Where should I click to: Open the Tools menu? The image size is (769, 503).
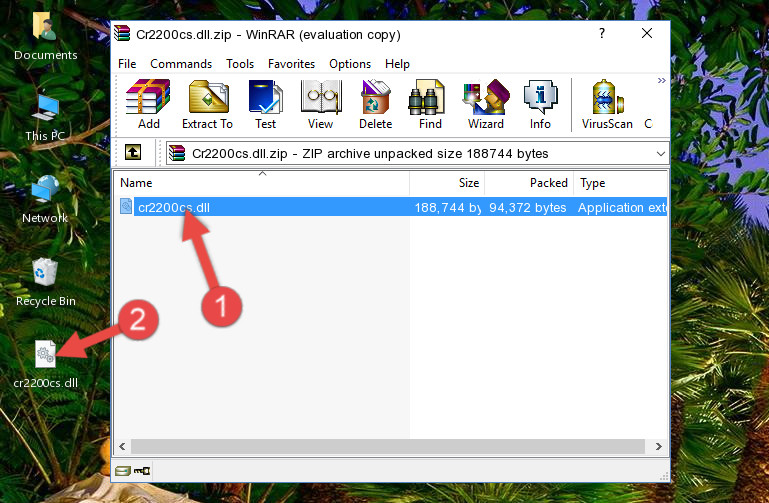coord(240,64)
